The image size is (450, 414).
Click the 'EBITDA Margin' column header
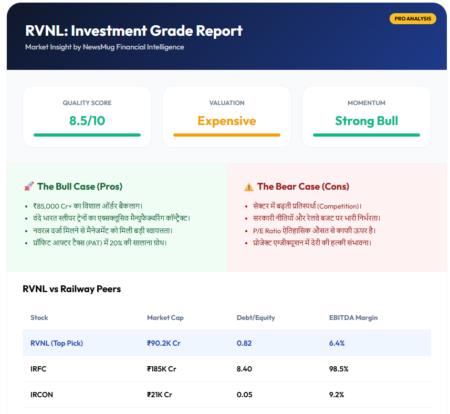(353, 318)
